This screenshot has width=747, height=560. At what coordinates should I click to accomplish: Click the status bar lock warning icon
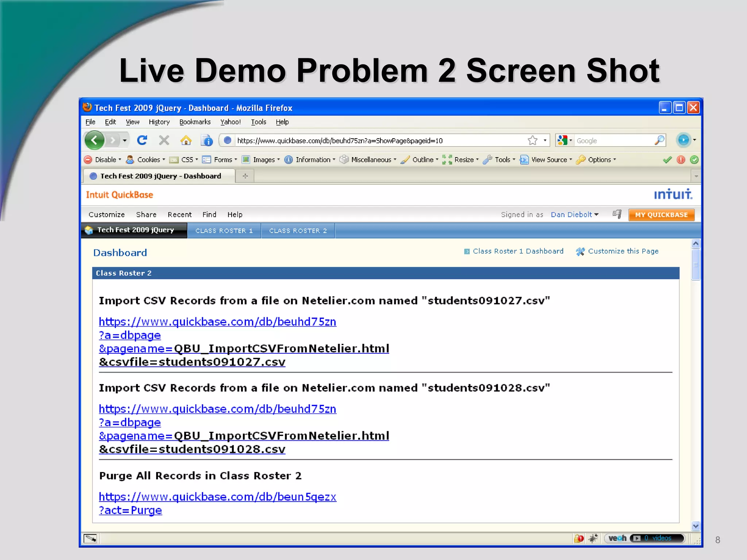(x=579, y=538)
